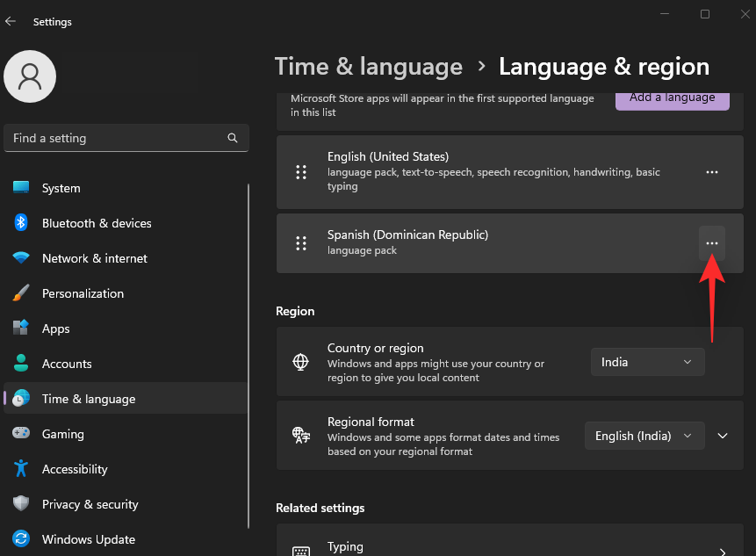Click the Find a setting search field
Screen dimensions: 756x556
click(x=126, y=138)
